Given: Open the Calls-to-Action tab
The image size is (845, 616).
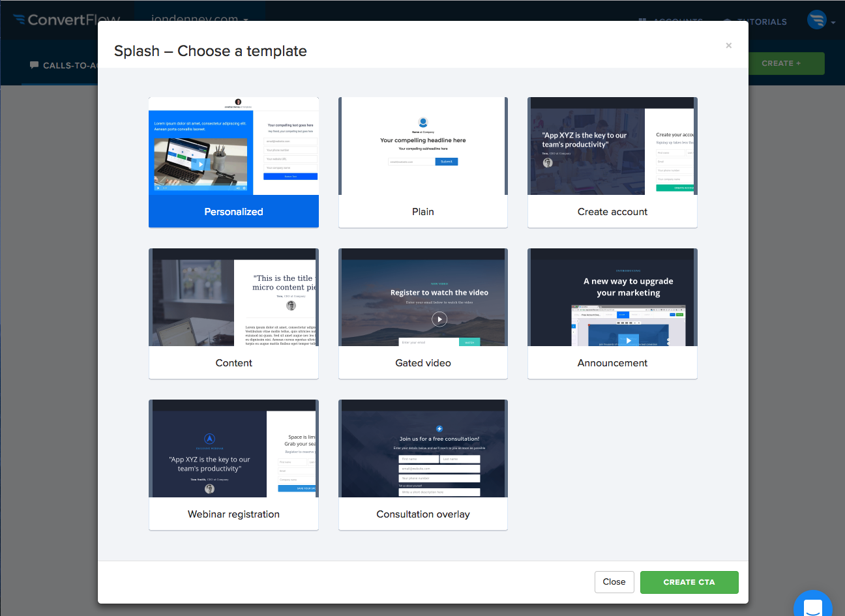Looking at the screenshot, I should (63, 65).
